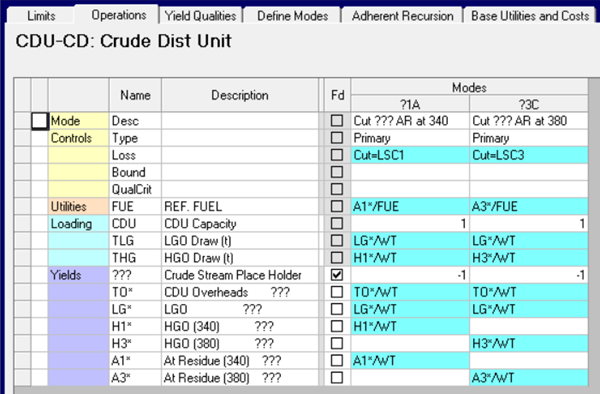The image size is (600, 394).
Task: Click the Description column header
Action: tap(240, 95)
